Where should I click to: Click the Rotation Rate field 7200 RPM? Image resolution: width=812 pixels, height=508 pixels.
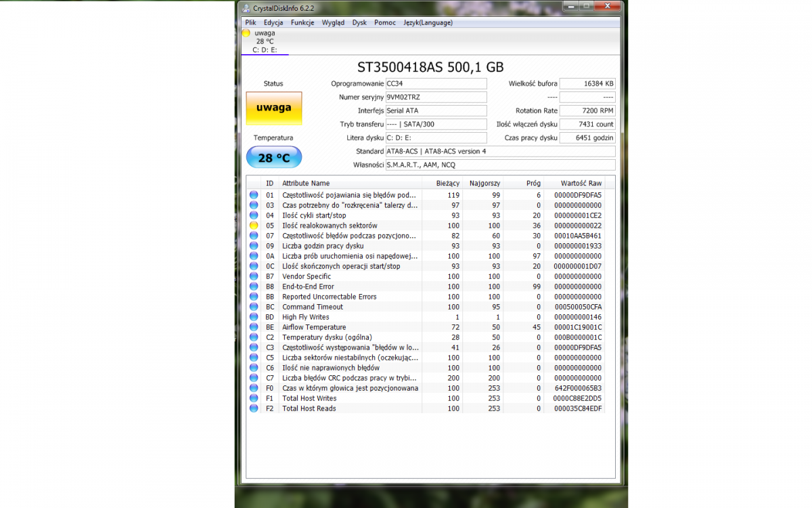coord(587,110)
